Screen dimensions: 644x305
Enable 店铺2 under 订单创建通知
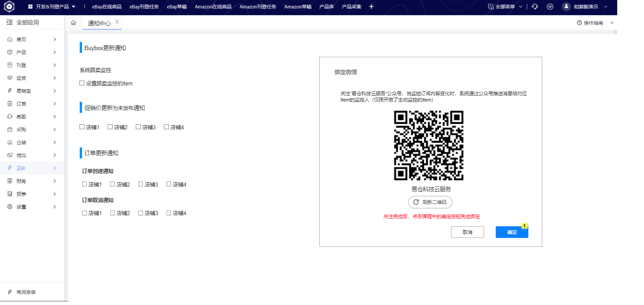pyautogui.click(x=113, y=184)
